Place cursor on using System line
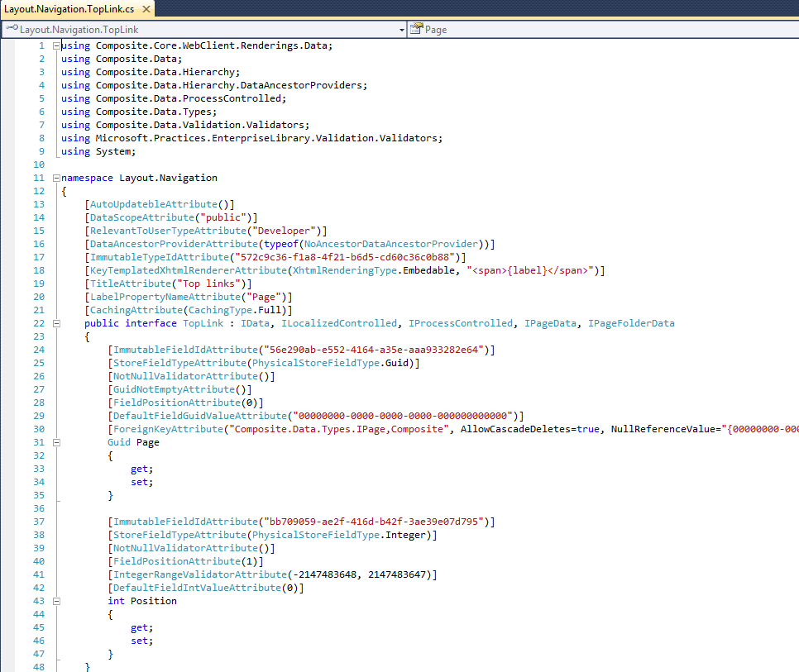799x672 pixels. (98, 151)
